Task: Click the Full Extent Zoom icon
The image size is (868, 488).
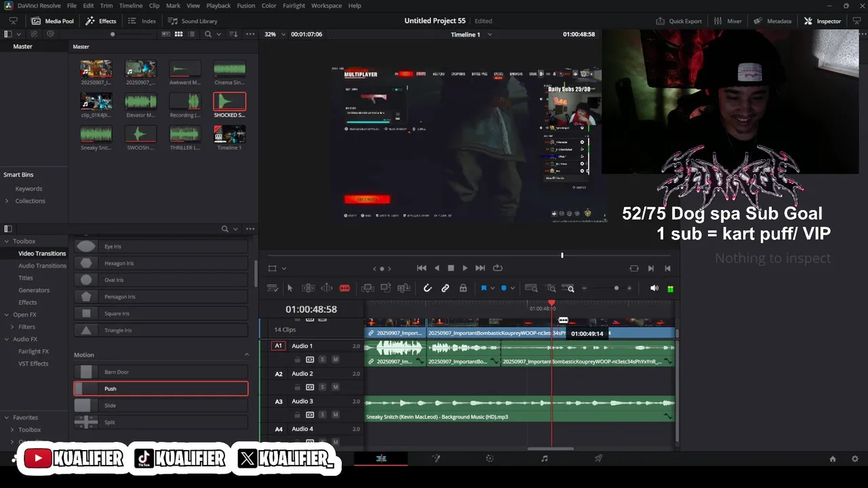Action: (x=531, y=288)
